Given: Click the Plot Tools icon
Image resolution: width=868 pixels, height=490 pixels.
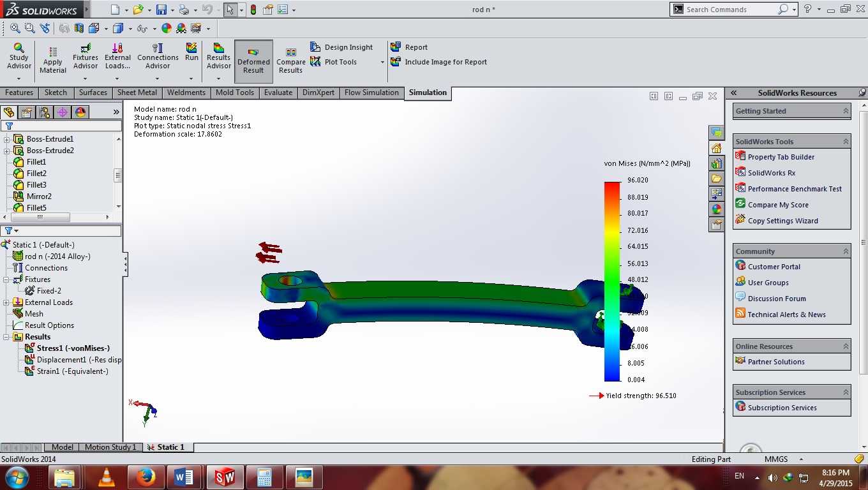Looking at the screenshot, I should click(315, 62).
